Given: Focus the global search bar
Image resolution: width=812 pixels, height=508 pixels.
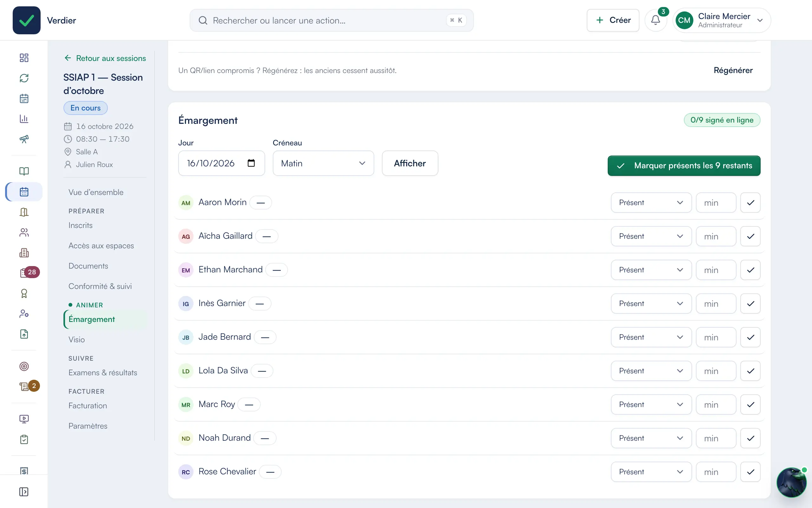Looking at the screenshot, I should [x=331, y=21].
